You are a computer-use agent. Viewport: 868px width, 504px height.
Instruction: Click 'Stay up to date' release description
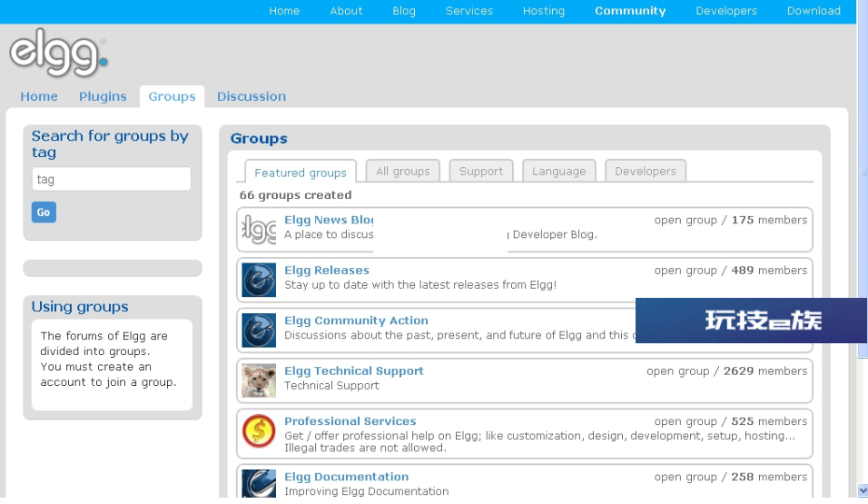[x=420, y=284]
